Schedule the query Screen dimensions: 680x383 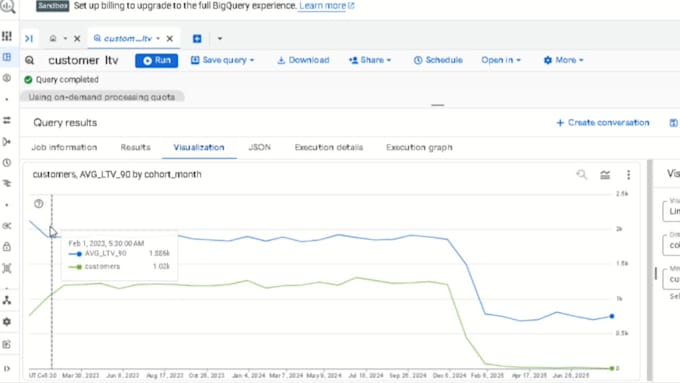(x=438, y=60)
